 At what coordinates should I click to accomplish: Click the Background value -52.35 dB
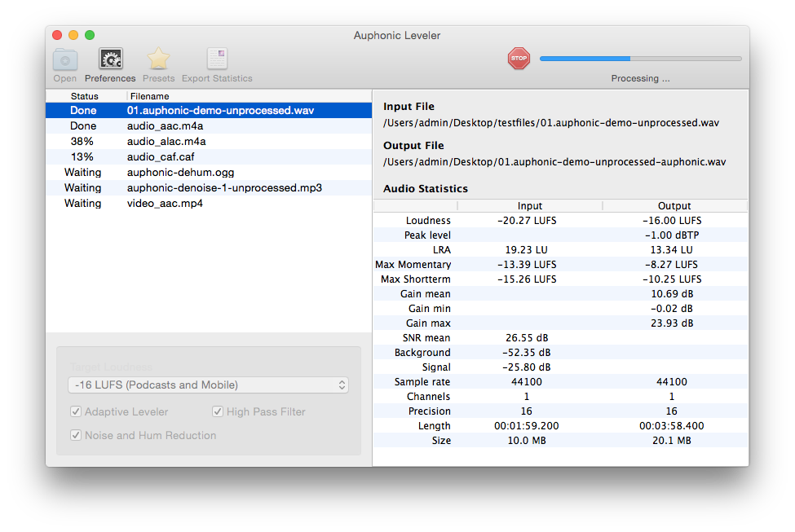tap(527, 353)
